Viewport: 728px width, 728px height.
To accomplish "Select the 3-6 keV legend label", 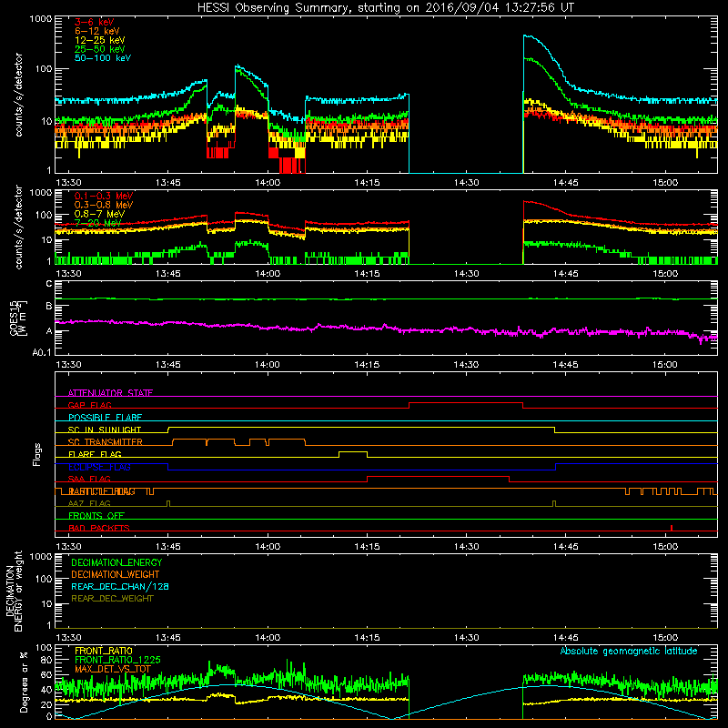I will click(x=94, y=22).
